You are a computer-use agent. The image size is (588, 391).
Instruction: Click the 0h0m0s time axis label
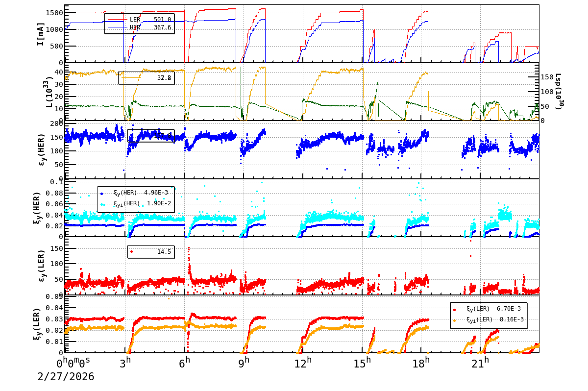tap(73, 363)
